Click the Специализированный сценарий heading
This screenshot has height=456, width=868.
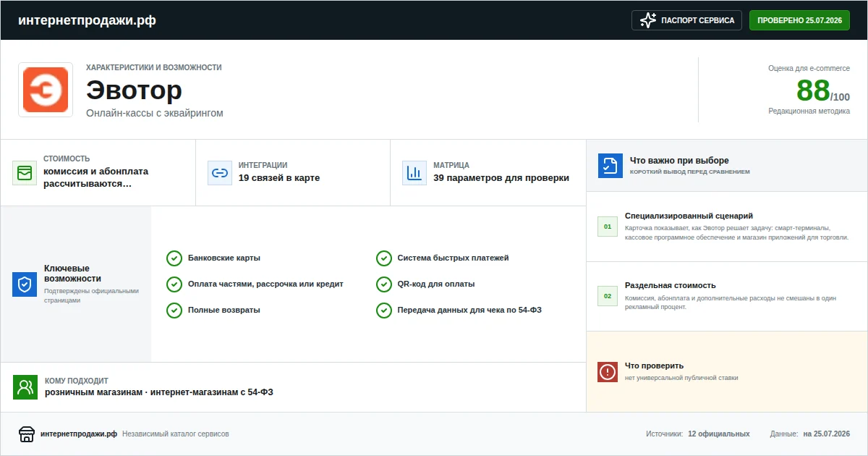tap(689, 216)
